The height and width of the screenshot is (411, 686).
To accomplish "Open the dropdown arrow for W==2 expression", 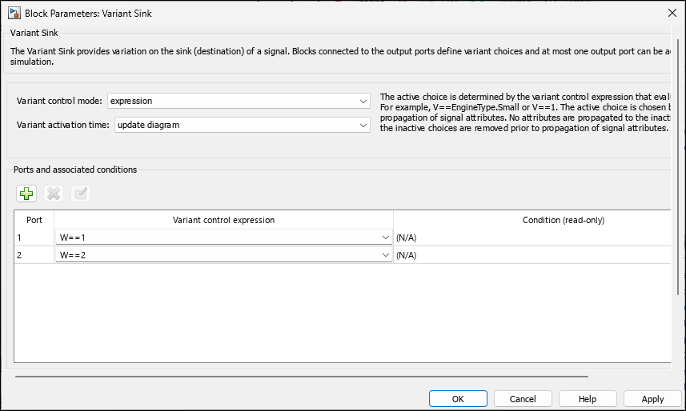I will [x=386, y=256].
